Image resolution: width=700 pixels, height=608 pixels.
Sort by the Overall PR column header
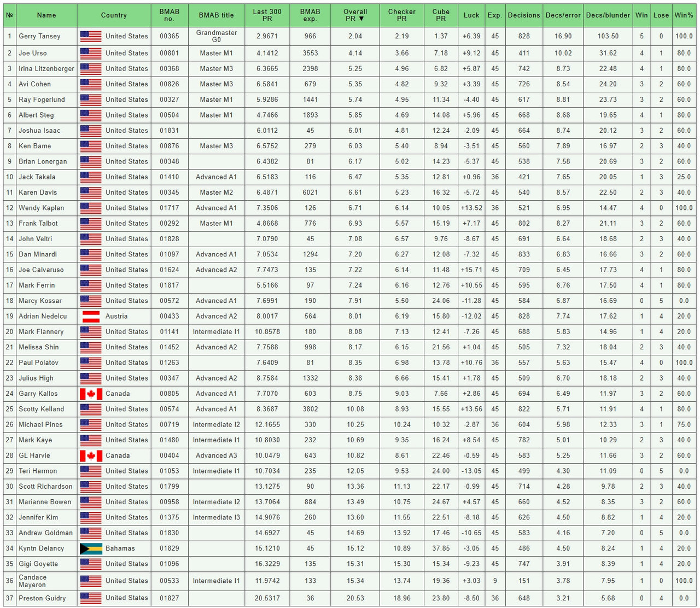point(355,15)
